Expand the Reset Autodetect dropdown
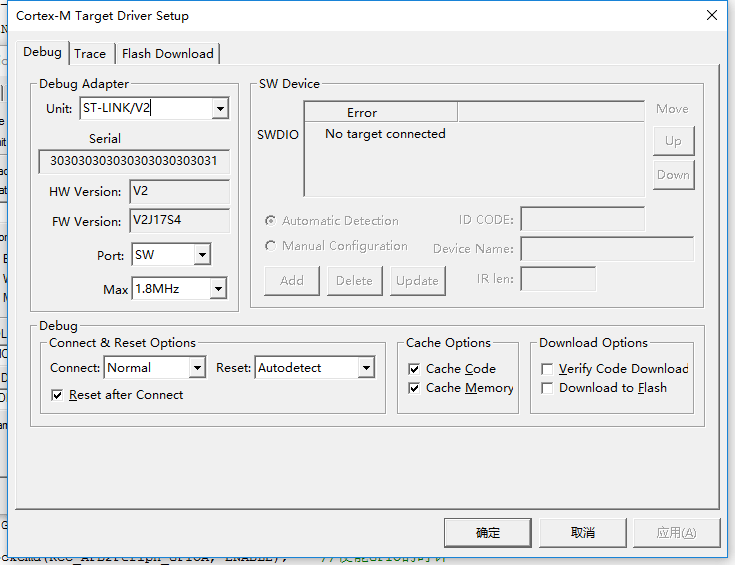735x565 pixels. [366, 368]
